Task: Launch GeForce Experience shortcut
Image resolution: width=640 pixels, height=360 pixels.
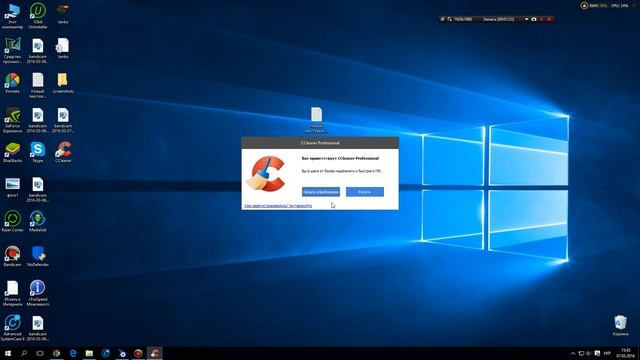Action: (x=12, y=120)
